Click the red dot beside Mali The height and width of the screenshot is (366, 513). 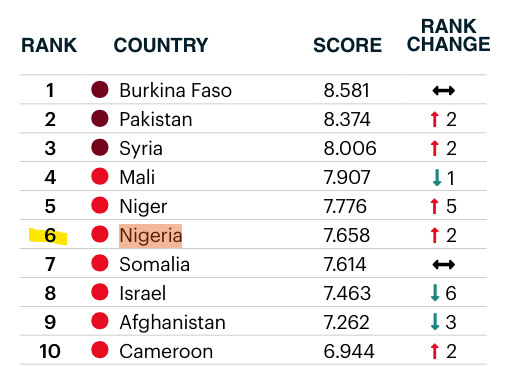(100, 176)
